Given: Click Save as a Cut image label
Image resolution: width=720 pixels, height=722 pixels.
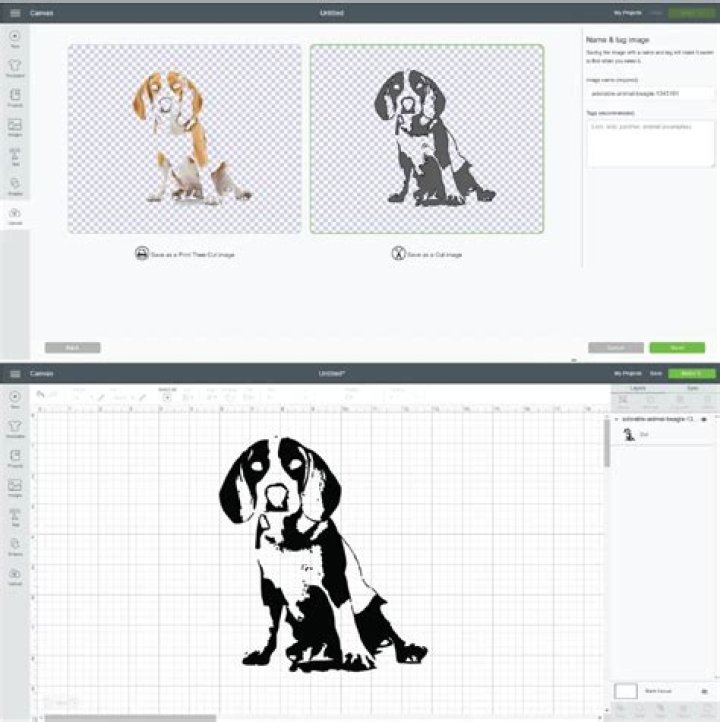Looking at the screenshot, I should pos(435,255).
